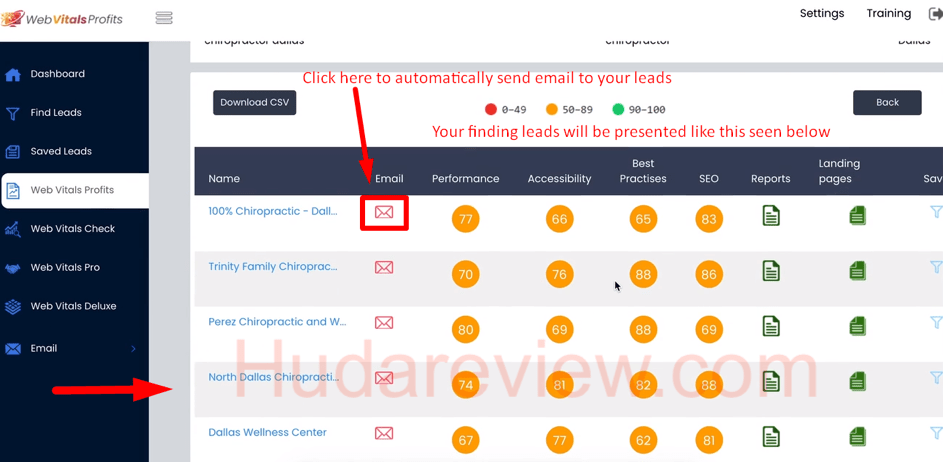Open report for Perez Chiropractic
The width and height of the screenshot is (943, 462).
pos(771,325)
